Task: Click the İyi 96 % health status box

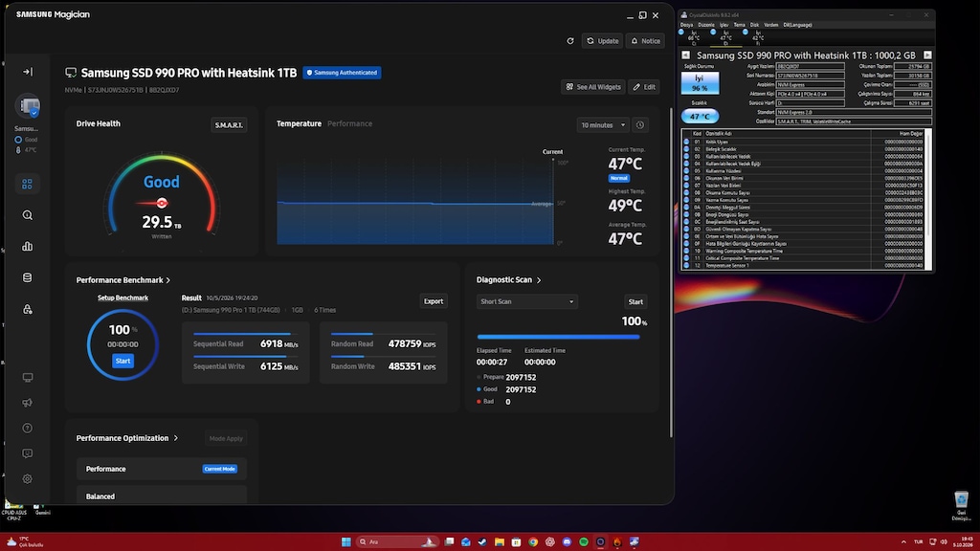Action: [x=700, y=83]
